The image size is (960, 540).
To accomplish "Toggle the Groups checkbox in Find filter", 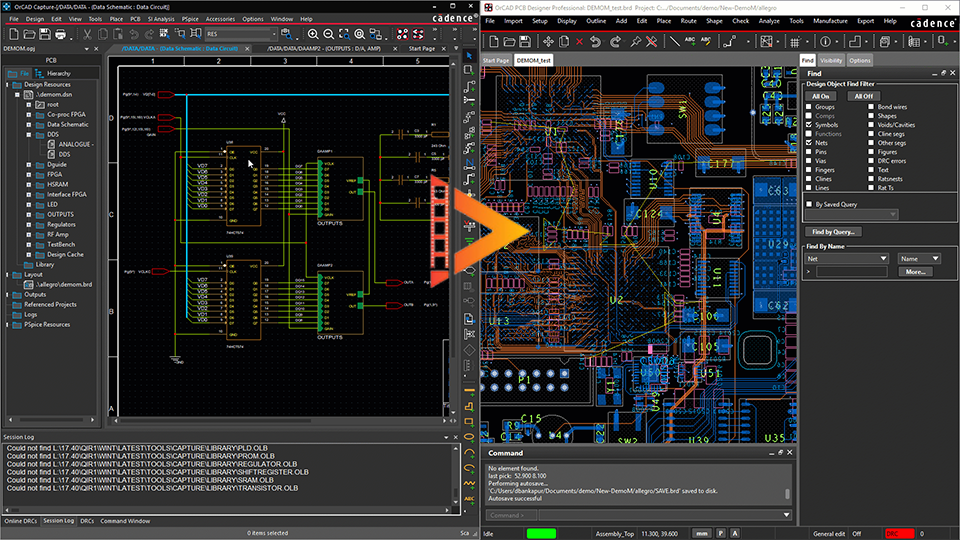I will pyautogui.click(x=809, y=107).
